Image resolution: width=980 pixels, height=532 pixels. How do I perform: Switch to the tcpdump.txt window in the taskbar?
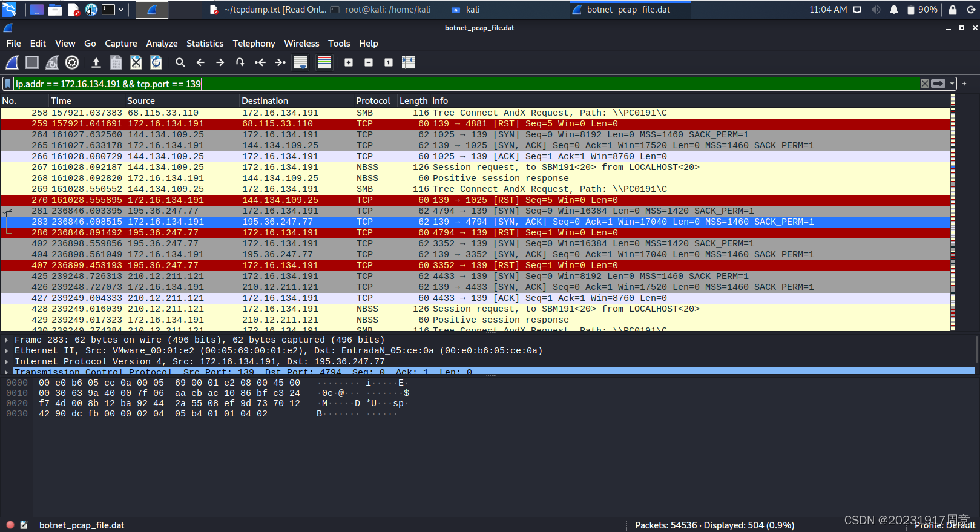[x=267, y=10]
